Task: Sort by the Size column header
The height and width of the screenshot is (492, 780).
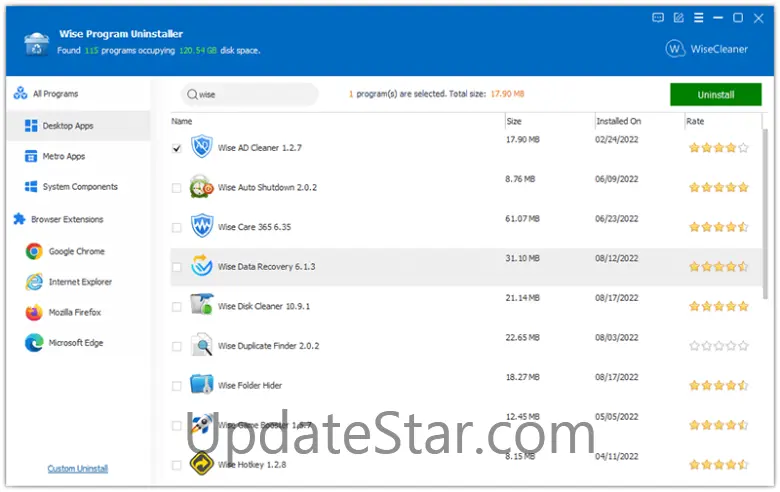Action: pyautogui.click(x=514, y=121)
